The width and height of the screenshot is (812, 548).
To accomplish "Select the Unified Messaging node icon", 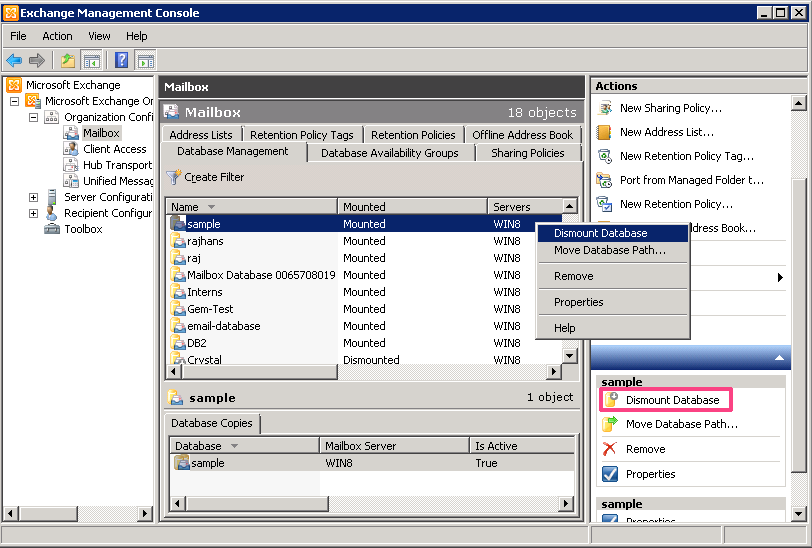I will (x=70, y=181).
